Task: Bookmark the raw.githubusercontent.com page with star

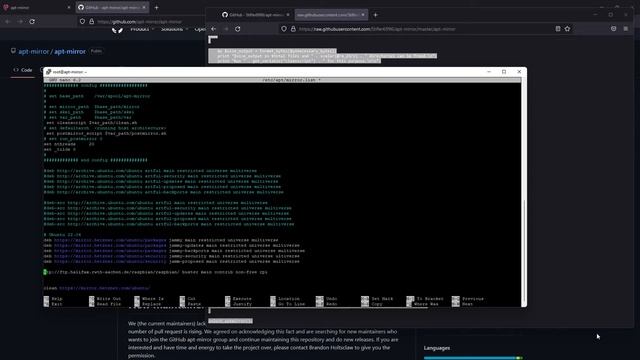Action: tap(567, 29)
